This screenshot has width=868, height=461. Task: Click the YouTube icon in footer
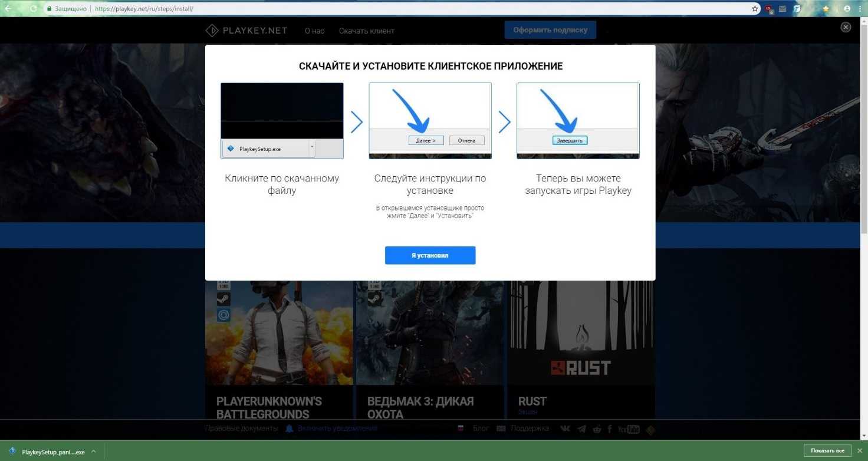(x=628, y=429)
